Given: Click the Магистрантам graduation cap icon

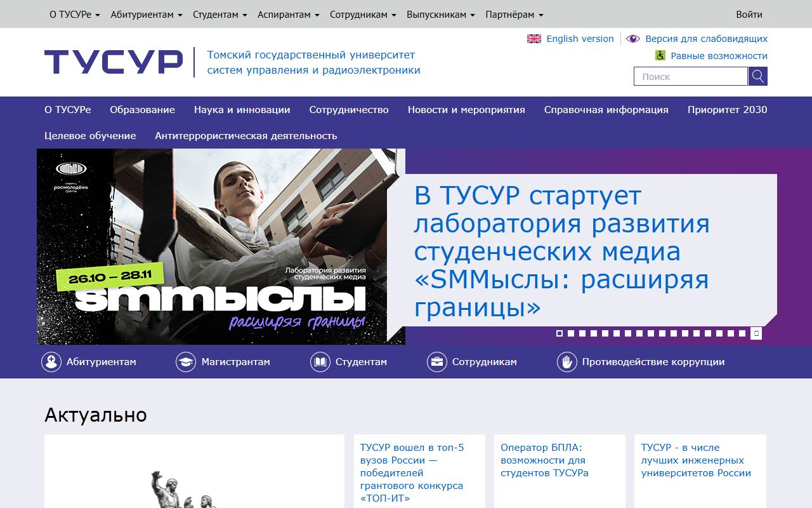Looking at the screenshot, I should coord(186,362).
